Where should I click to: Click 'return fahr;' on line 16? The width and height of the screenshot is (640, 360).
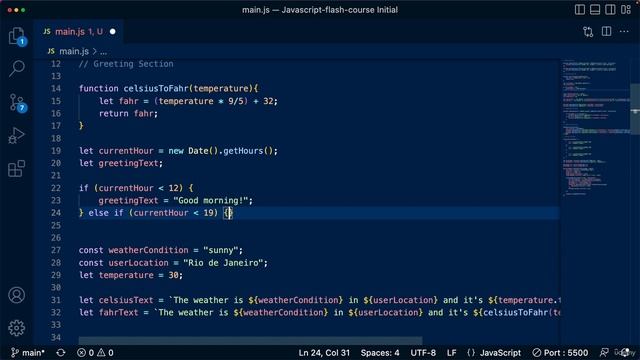128,113
